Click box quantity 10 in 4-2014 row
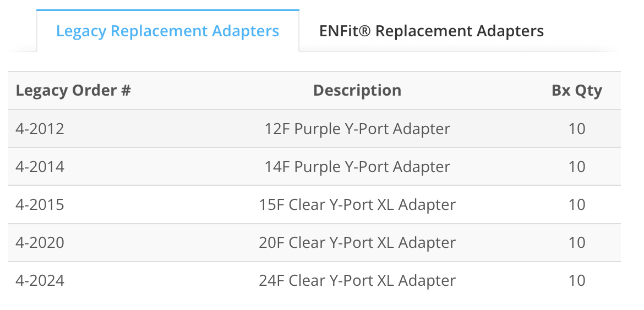This screenshot has height=310, width=644. coord(577,167)
